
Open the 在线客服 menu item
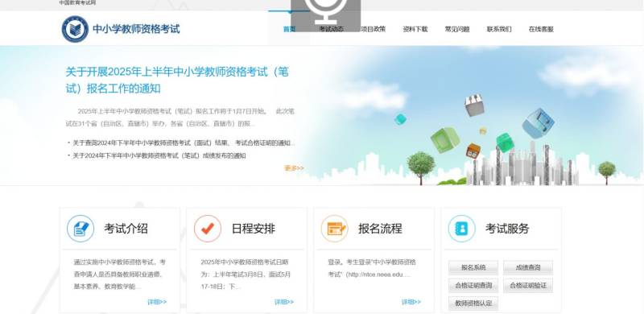tap(541, 29)
